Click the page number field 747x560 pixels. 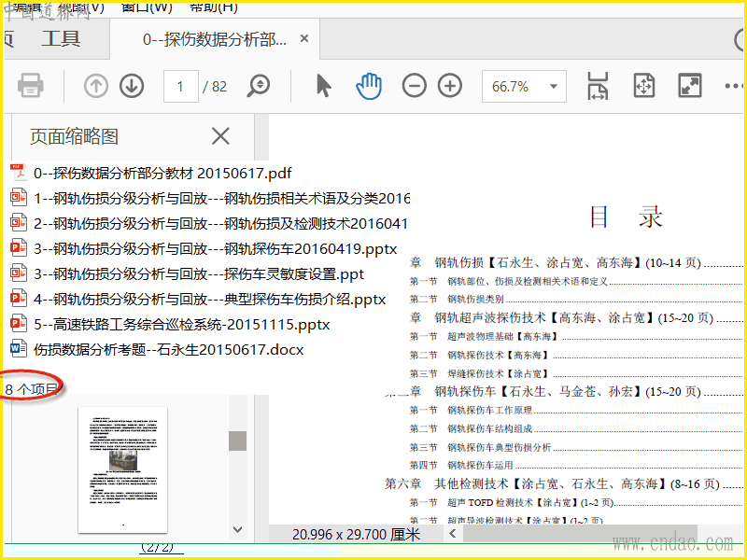[180, 86]
